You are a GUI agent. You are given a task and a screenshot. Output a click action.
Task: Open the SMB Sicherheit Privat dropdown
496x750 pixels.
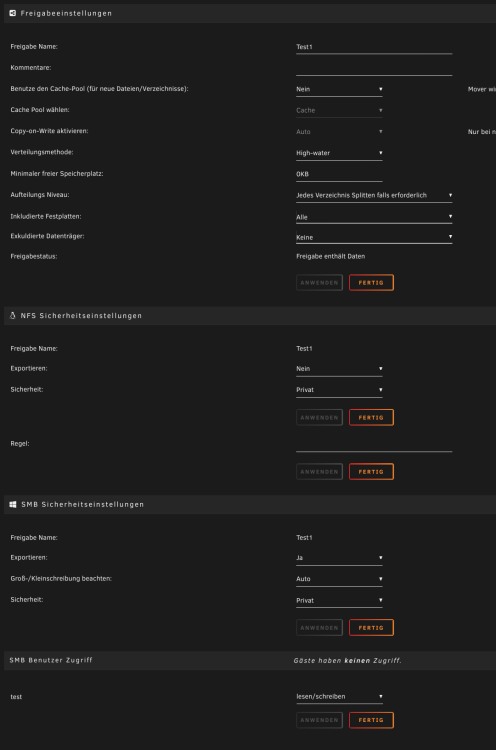[x=339, y=601]
